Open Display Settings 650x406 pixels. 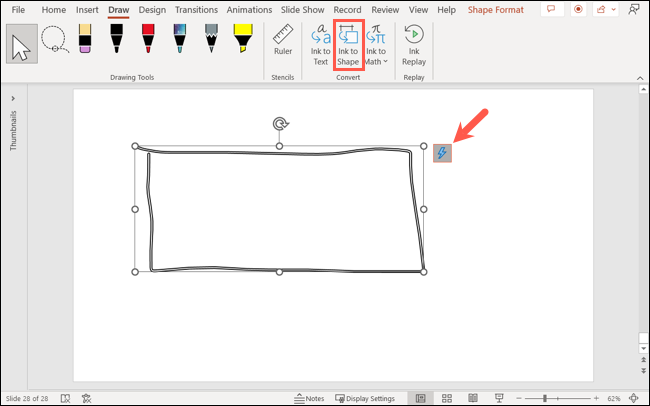[365, 399]
